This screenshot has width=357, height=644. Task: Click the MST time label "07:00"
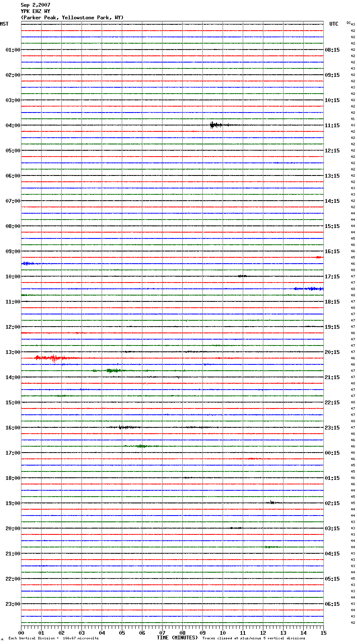(x=13, y=201)
